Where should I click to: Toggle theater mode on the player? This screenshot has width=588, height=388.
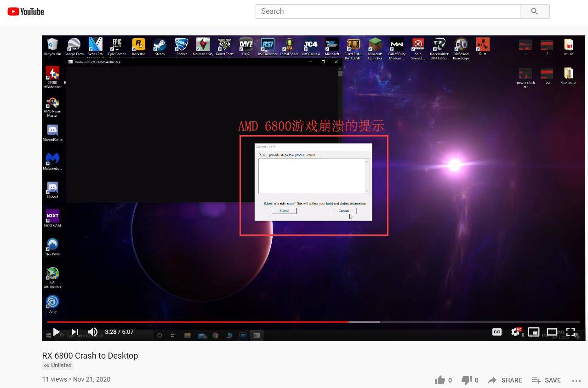(x=552, y=332)
